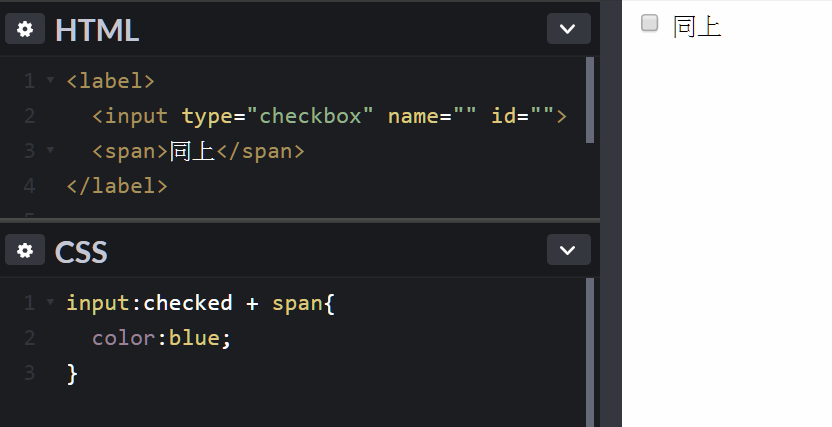Screen dimensions: 832x427
Task: Collapse the label tag fold arrow
Action: click(x=50, y=80)
